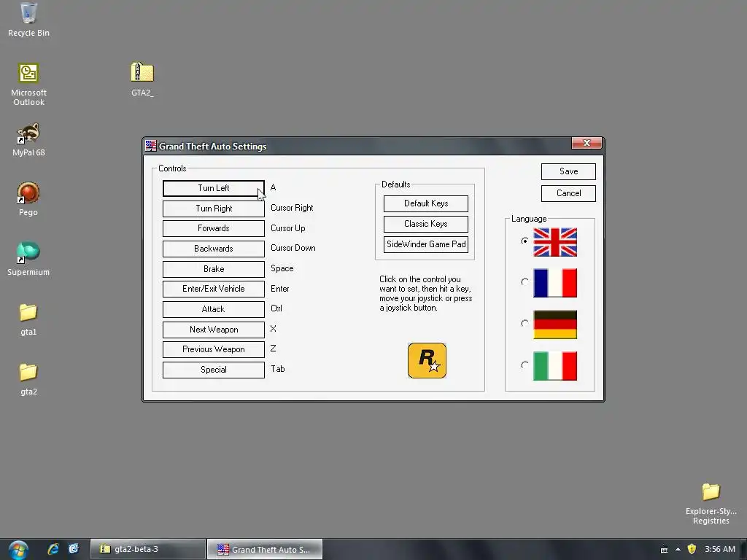Select English language radio button
Screen dimensions: 747x560
click(525, 241)
